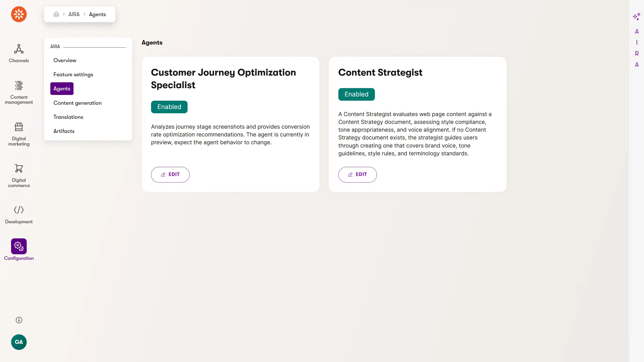
Task: Edit the Content Strategist agent
Action: point(357,174)
